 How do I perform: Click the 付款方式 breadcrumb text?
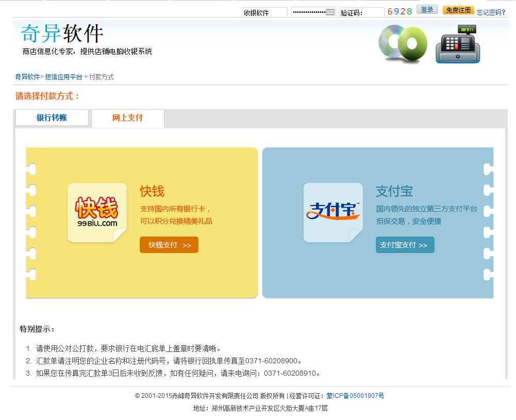[102, 77]
